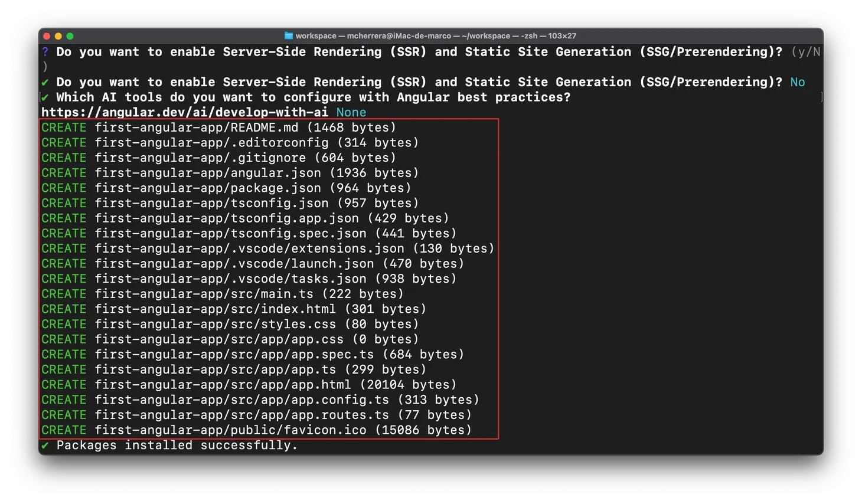
Task: Click the public/favicon.ico output line
Action: (x=256, y=430)
